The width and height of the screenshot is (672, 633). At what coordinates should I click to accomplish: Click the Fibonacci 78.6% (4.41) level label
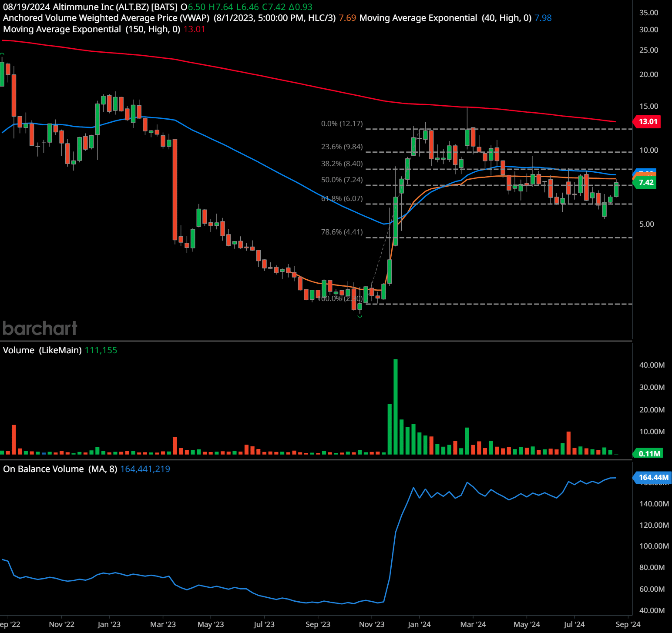pyautogui.click(x=342, y=232)
